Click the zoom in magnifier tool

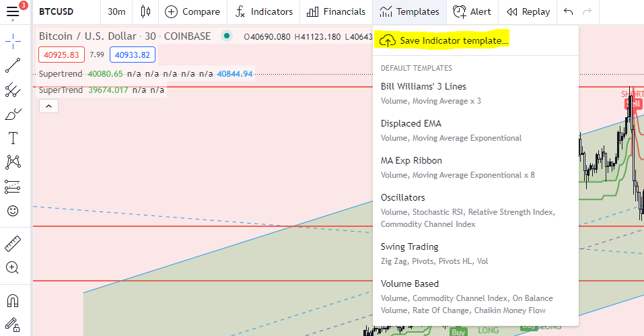coord(13,267)
